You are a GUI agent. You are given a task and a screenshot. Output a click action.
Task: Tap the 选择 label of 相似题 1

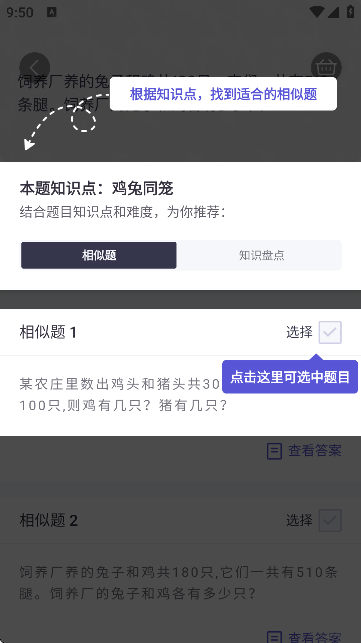[x=299, y=332]
